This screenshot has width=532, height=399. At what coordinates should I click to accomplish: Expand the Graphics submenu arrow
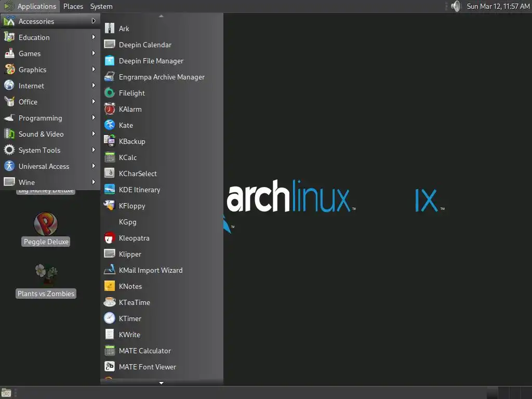point(94,69)
